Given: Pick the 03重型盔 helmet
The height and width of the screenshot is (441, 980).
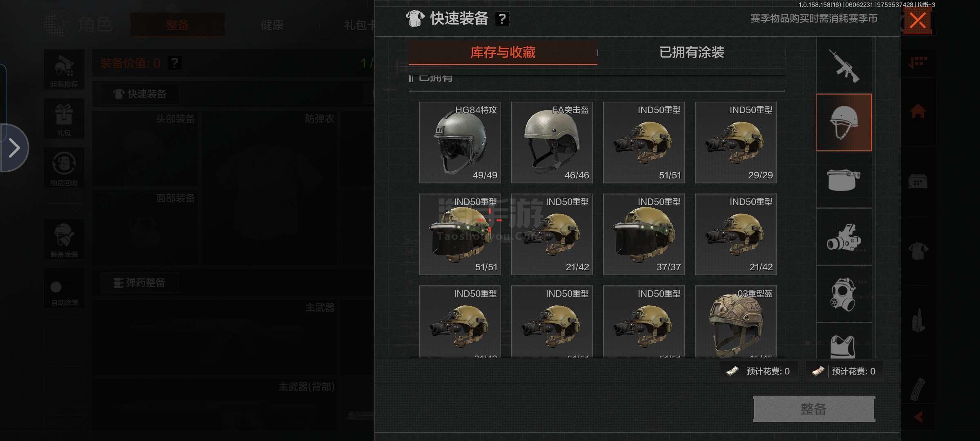Looking at the screenshot, I should (735, 322).
